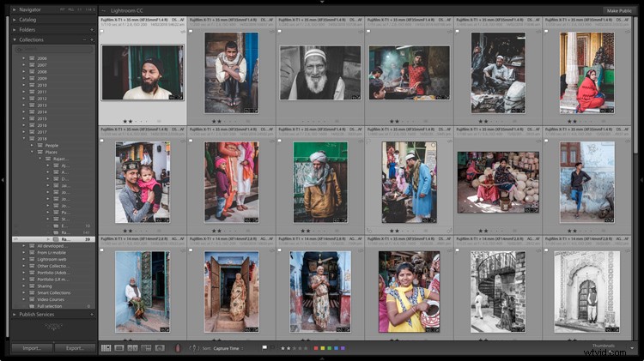Expand the Smart Collections set
This screenshot has width=644, height=361.
(24, 293)
